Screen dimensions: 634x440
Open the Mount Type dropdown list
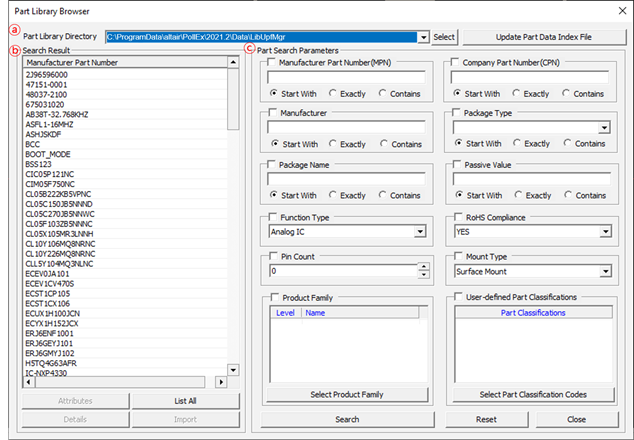[605, 271]
